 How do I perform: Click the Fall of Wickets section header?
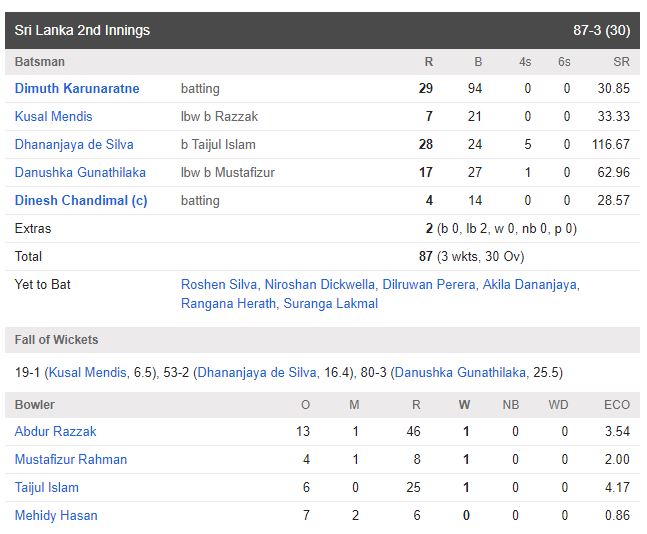click(x=57, y=340)
